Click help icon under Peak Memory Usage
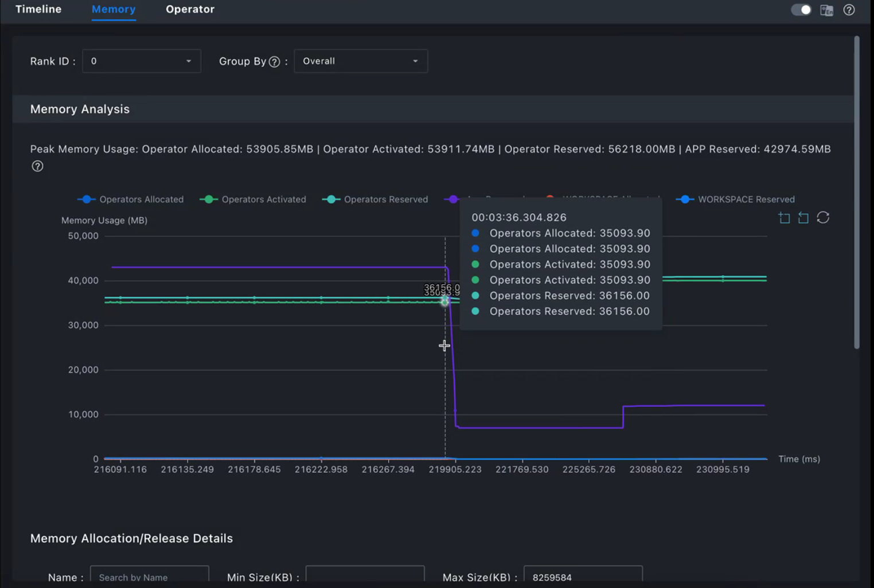 pyautogui.click(x=37, y=166)
